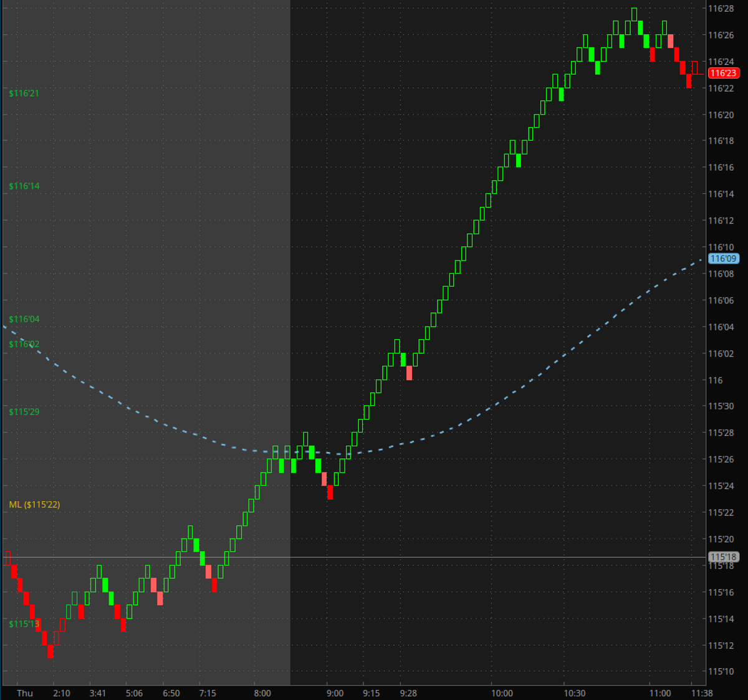Click the gray 115'18 price level bubble
748x700 pixels.
[723, 557]
